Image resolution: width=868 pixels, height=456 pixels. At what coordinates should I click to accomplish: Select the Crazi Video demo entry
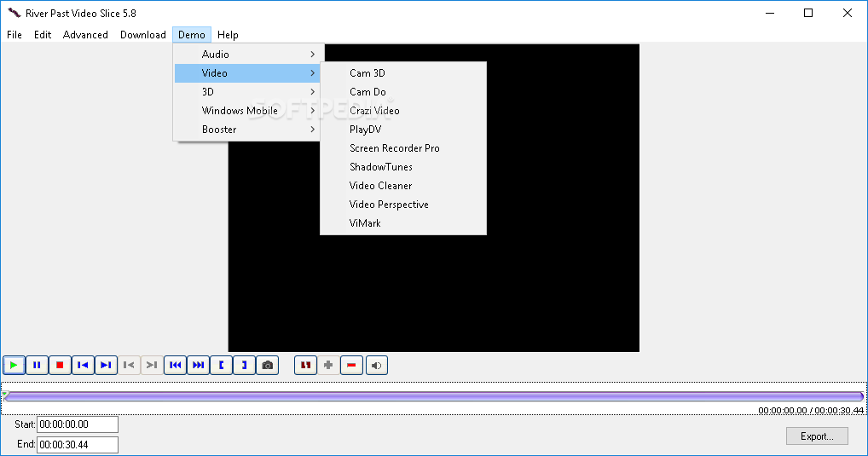point(403,111)
